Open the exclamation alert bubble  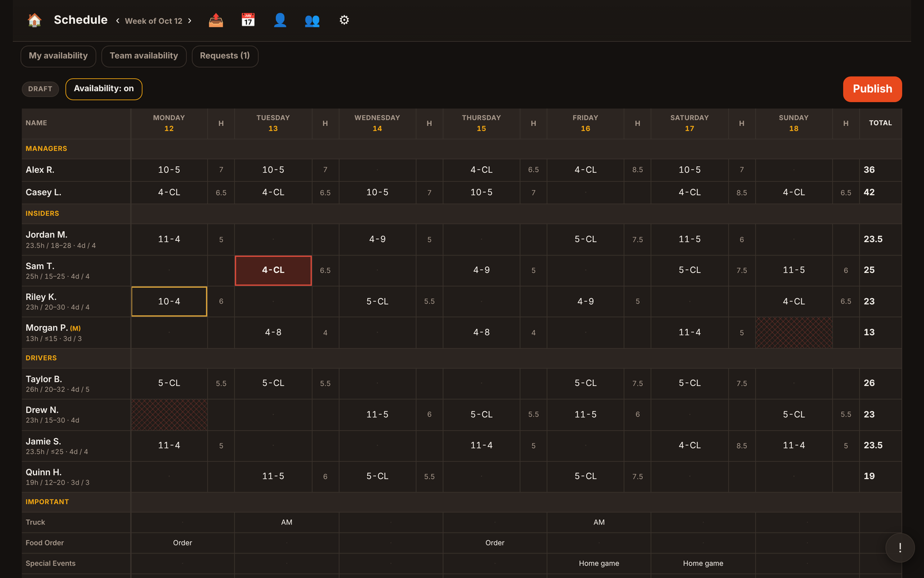(900, 548)
